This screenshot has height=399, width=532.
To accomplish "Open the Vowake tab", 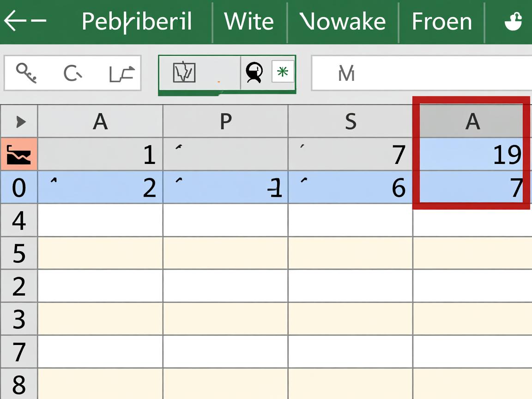I will 342,22.
